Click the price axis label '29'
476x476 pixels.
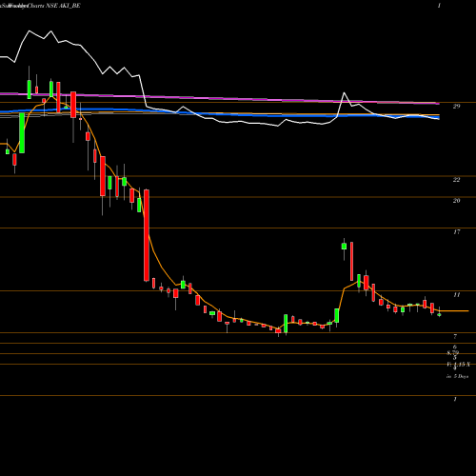pyautogui.click(x=456, y=107)
